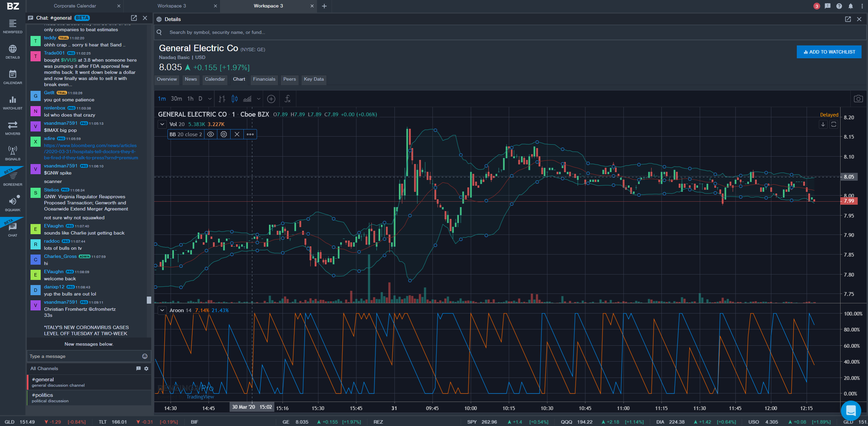Select the Candles chart style
The height and width of the screenshot is (426, 868).
(235, 99)
